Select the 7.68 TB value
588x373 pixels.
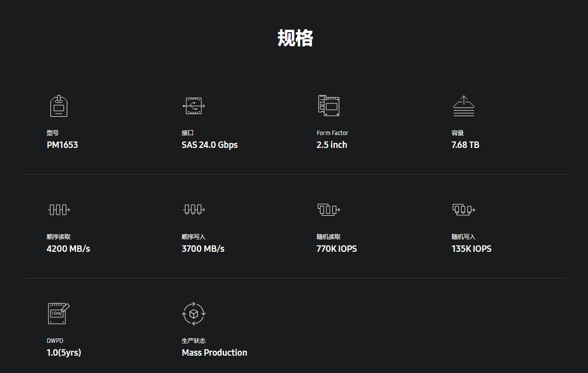[465, 145]
